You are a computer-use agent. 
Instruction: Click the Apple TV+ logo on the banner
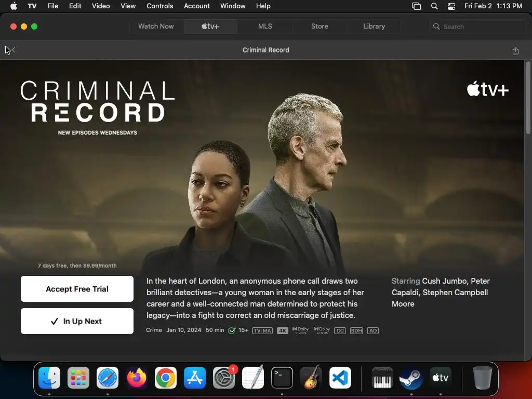click(487, 89)
